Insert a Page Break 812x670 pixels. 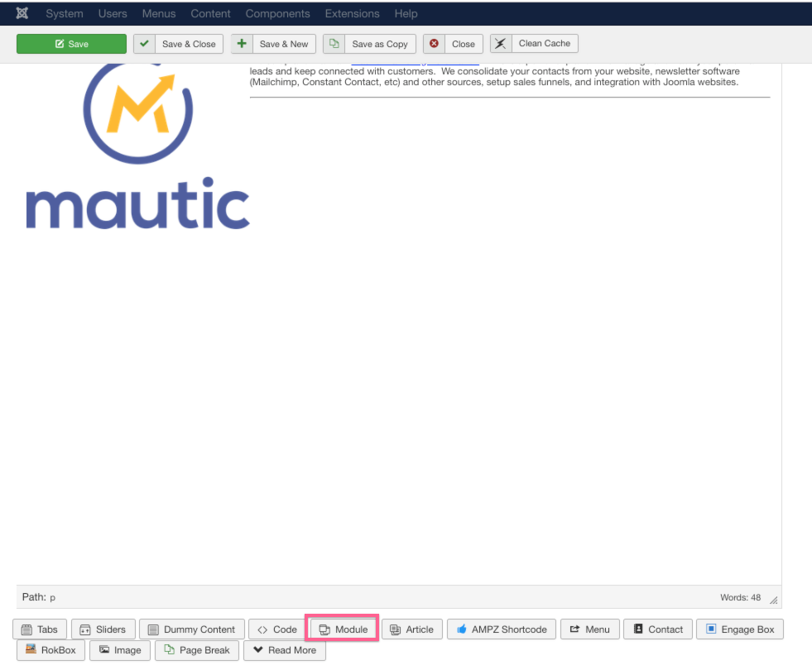197,650
